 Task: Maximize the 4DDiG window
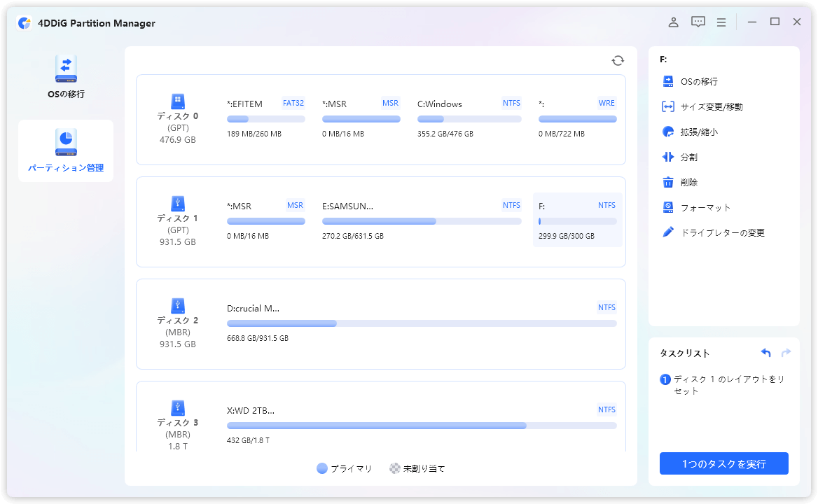(x=775, y=22)
